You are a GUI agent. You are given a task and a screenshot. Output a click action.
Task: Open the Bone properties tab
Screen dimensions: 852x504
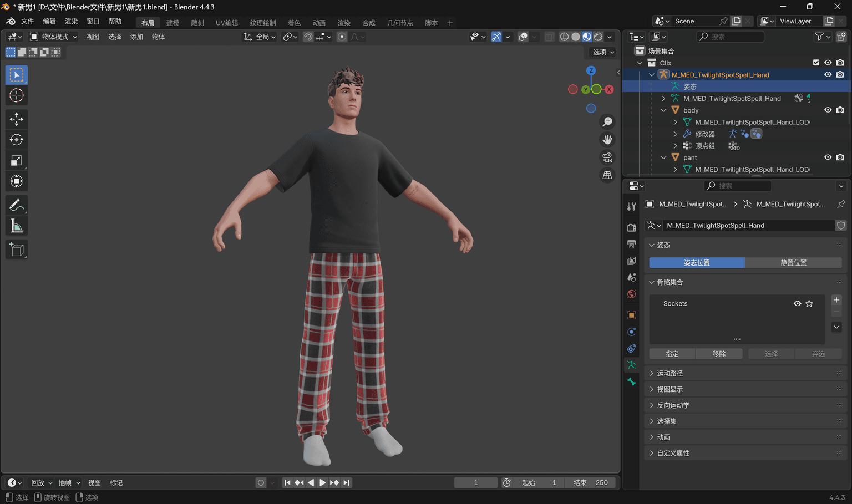[631, 381]
